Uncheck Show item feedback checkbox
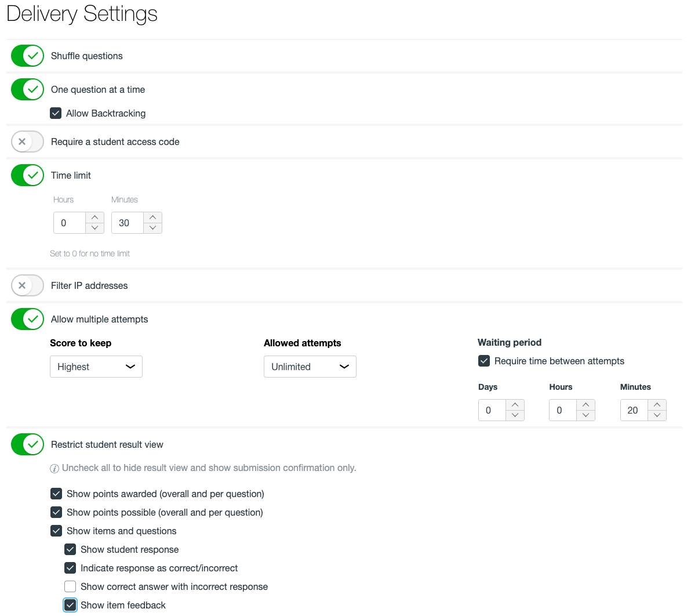The height and width of the screenshot is (616, 691). [70, 605]
